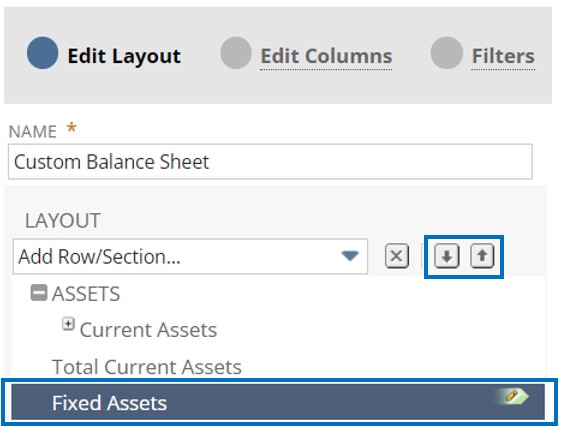The width and height of the screenshot is (561, 427).
Task: Go to the Filters link
Action: [503, 56]
